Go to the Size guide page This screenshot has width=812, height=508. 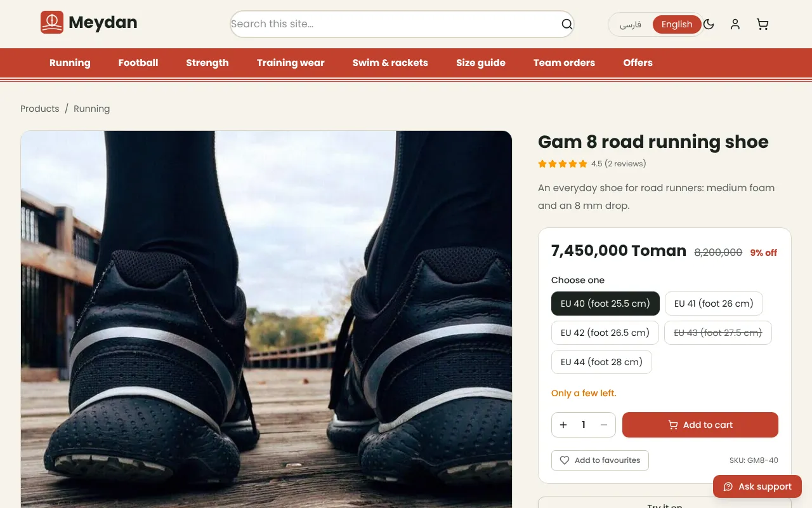[x=481, y=63]
